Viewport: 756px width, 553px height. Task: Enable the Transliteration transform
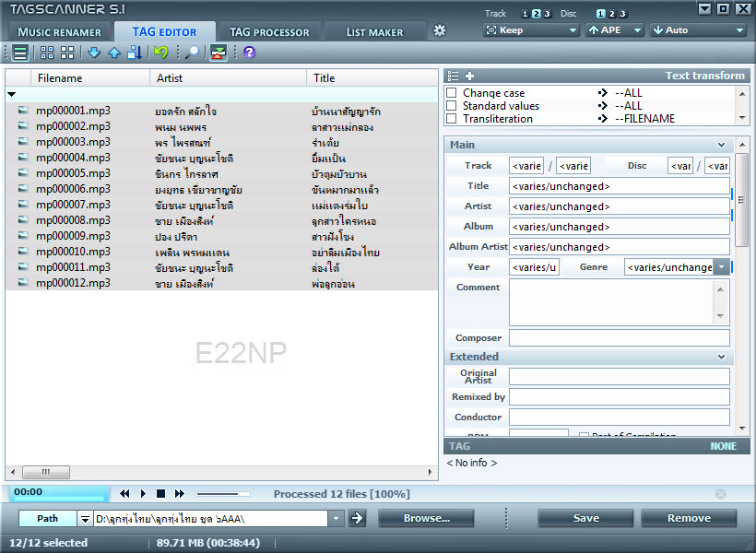tap(451, 119)
